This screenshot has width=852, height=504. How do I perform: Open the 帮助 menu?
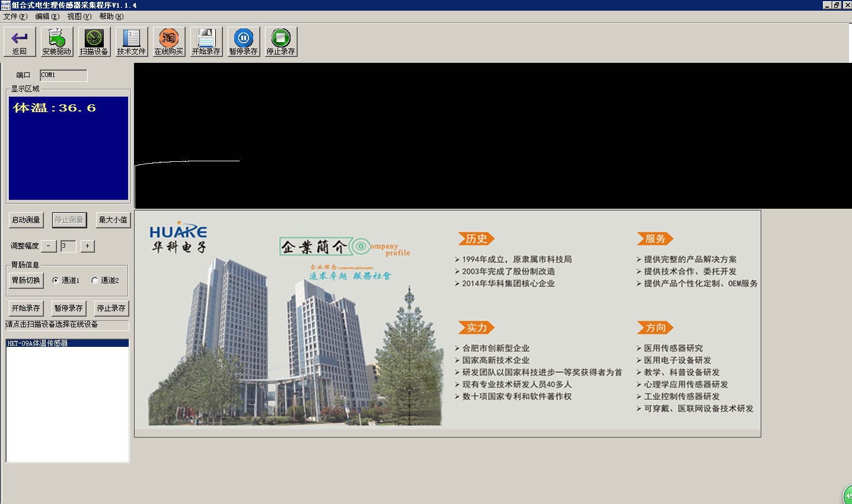tap(111, 17)
